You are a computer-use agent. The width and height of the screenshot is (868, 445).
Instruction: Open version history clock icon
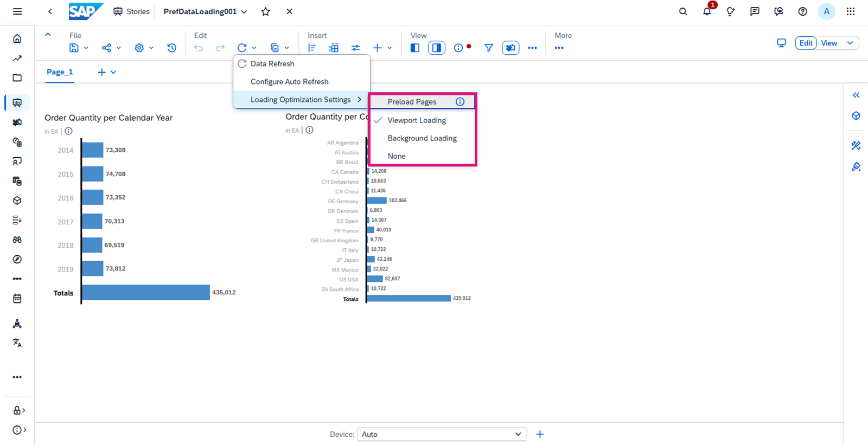pos(171,48)
